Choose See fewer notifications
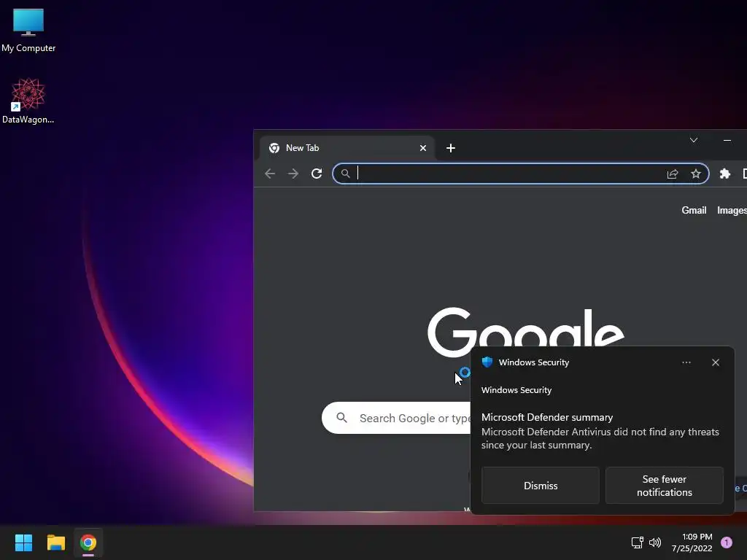This screenshot has width=747, height=560. coord(664,485)
